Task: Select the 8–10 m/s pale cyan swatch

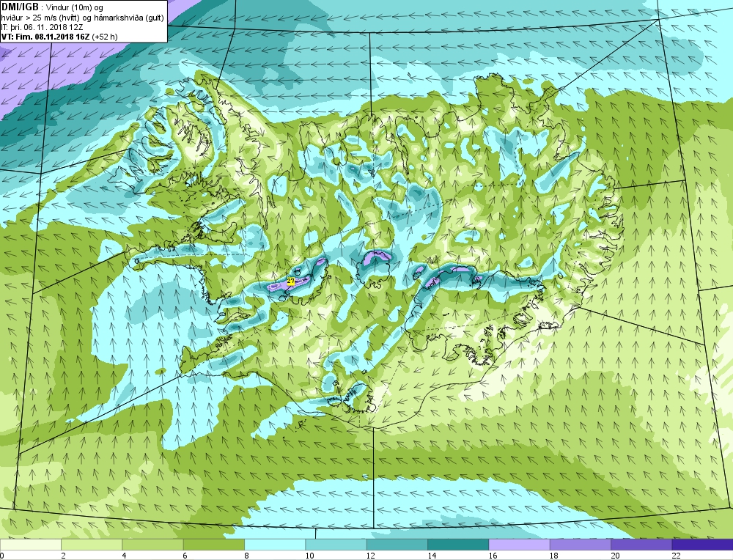Action: click(275, 545)
